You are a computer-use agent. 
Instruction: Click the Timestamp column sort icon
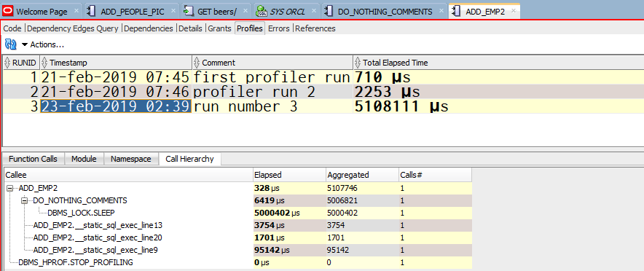click(44, 63)
